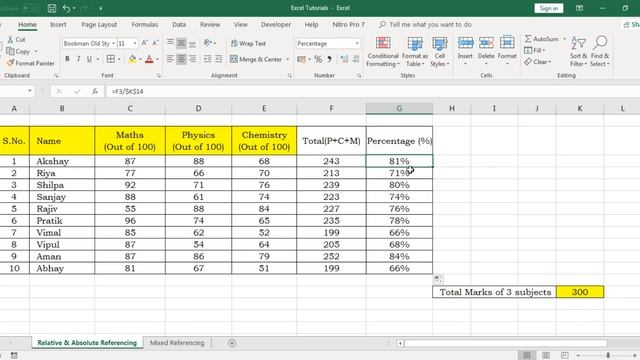Click Decrease Font Size icon

[x=155, y=43]
